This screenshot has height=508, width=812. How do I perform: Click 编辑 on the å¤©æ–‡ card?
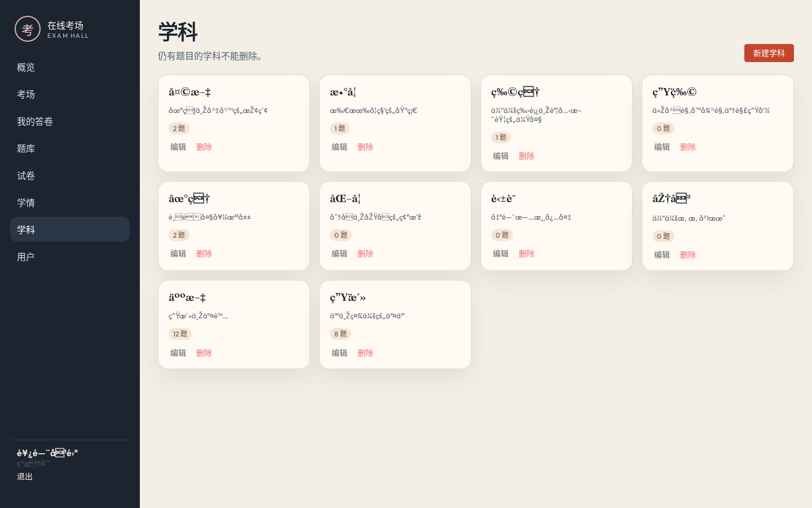(178, 147)
